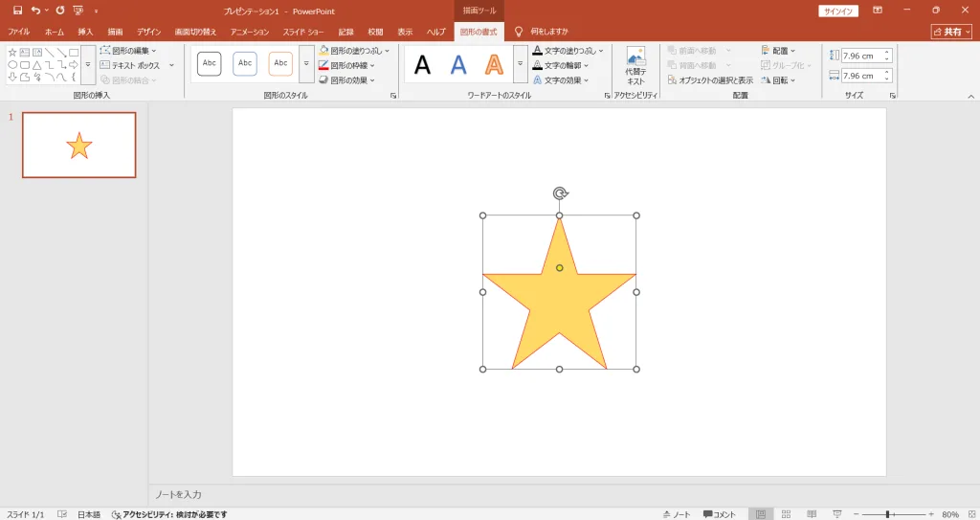This screenshot has width=980, height=520.
Task: Select the triangle shape in shapes gallery
Action: pyautogui.click(x=37, y=65)
